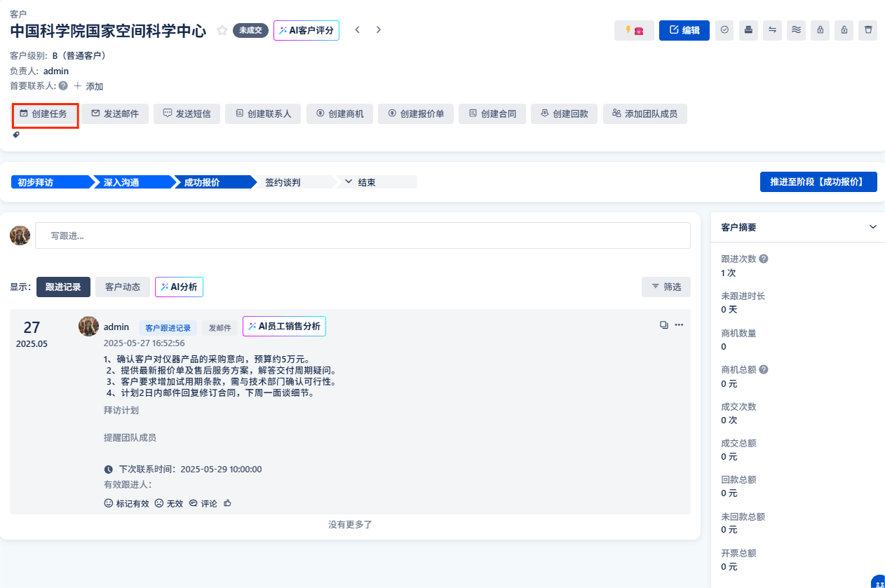The height and width of the screenshot is (588, 885).
Task: Open 评论 on the follow-up record
Action: pos(203,503)
